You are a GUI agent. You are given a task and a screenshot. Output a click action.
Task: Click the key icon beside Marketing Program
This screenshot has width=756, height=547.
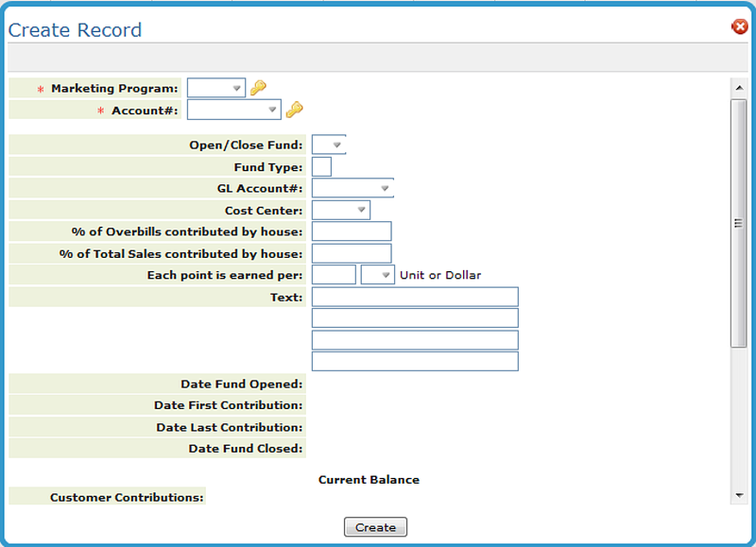pyautogui.click(x=258, y=88)
